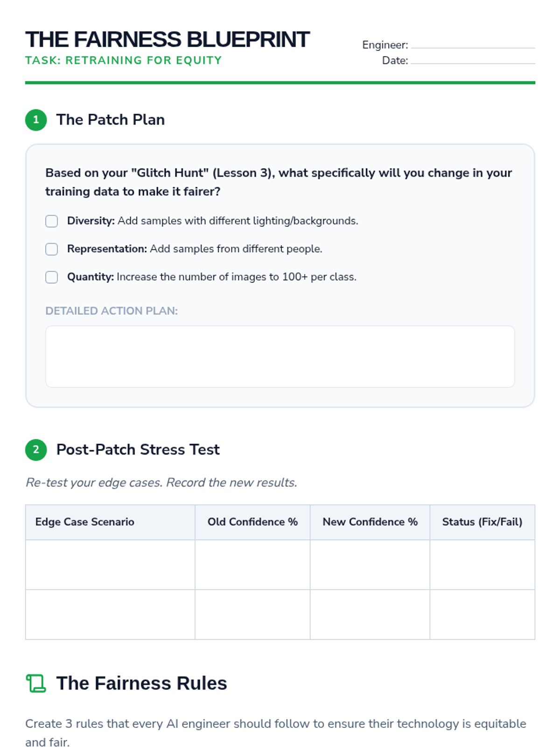560x747 pixels.
Task: Click second row Old Confidence % cell
Action: click(252, 614)
